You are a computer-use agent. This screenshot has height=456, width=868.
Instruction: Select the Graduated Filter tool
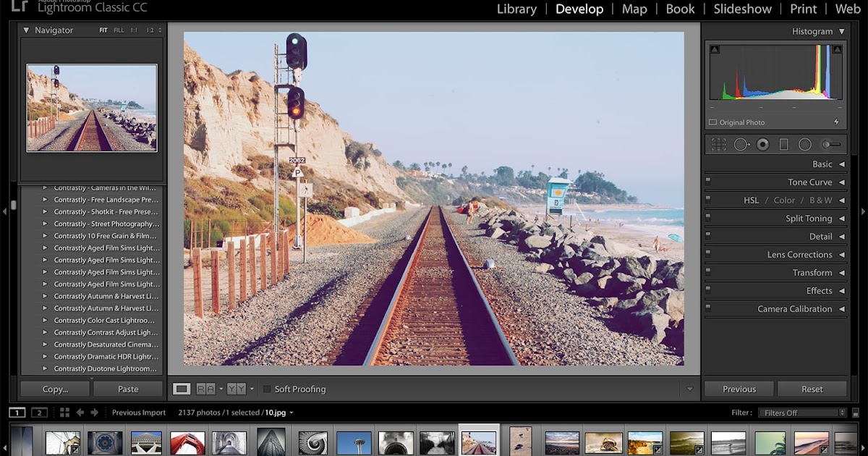coord(783,145)
